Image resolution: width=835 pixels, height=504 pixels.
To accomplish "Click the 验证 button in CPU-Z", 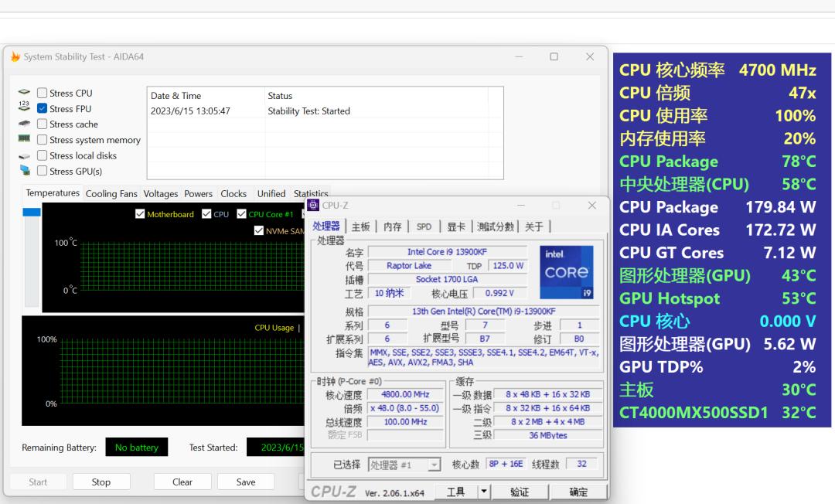I will pos(520,491).
